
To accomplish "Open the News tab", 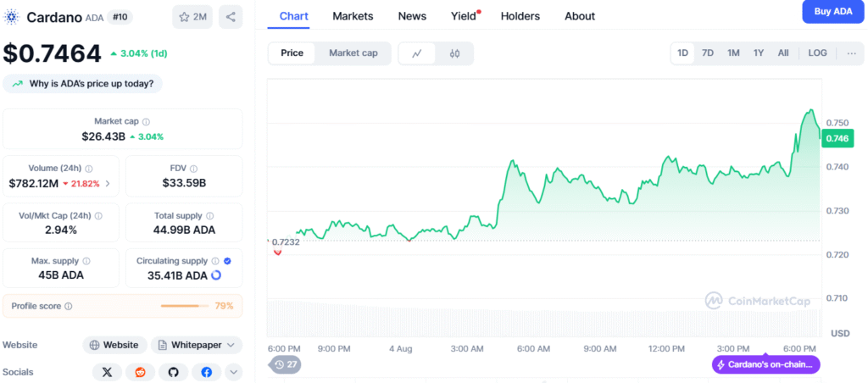I will pyautogui.click(x=412, y=17).
